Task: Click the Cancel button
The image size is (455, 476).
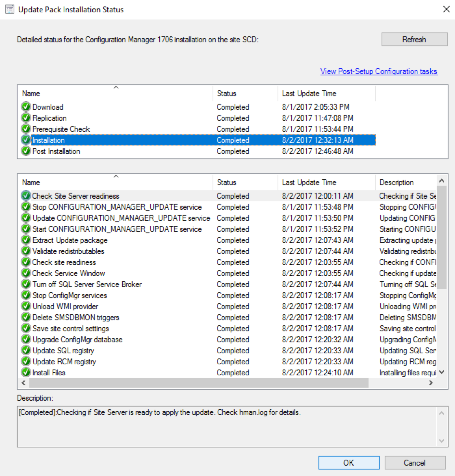Action: point(415,463)
